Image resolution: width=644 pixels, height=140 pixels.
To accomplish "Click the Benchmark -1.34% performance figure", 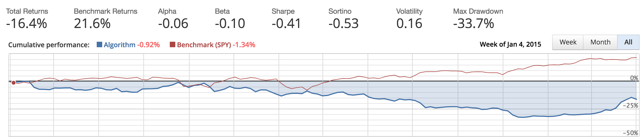I will click(244, 45).
